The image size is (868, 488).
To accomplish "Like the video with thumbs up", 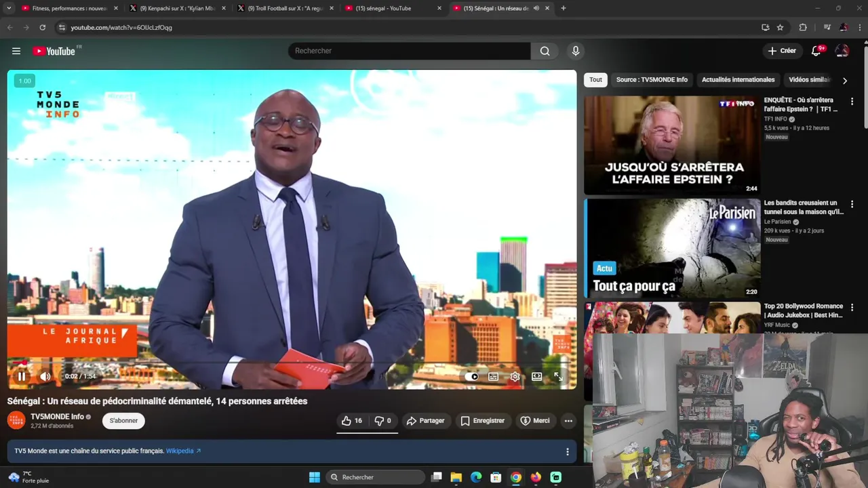I will (x=352, y=421).
